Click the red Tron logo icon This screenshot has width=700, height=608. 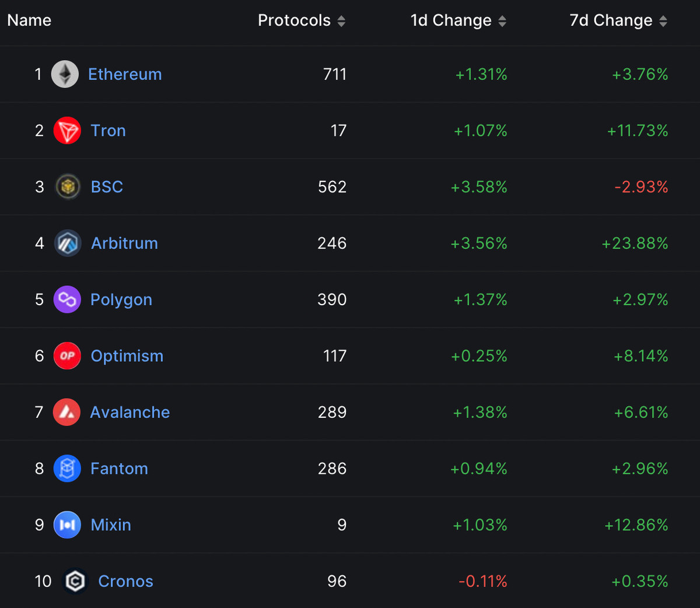[x=67, y=131]
